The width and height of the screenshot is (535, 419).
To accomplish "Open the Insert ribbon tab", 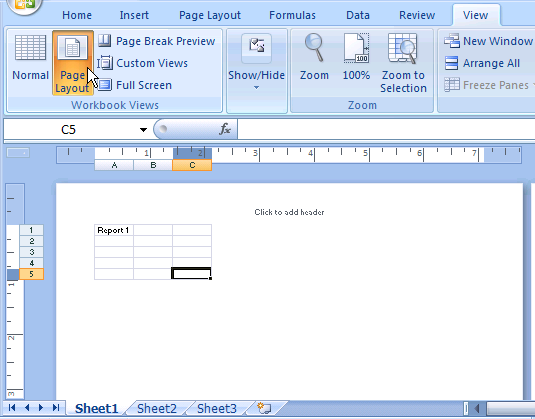I will pos(134,15).
